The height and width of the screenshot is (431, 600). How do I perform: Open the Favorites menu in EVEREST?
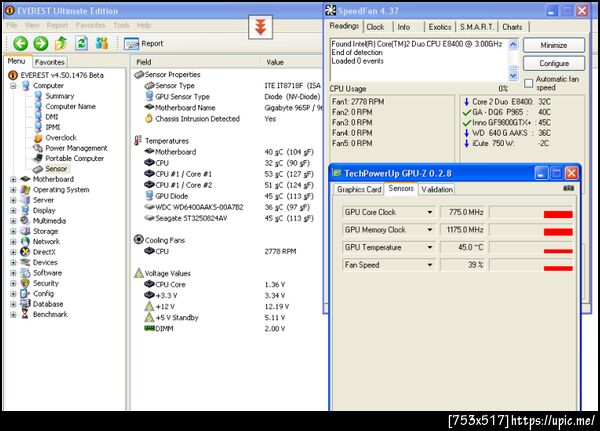tap(90, 25)
